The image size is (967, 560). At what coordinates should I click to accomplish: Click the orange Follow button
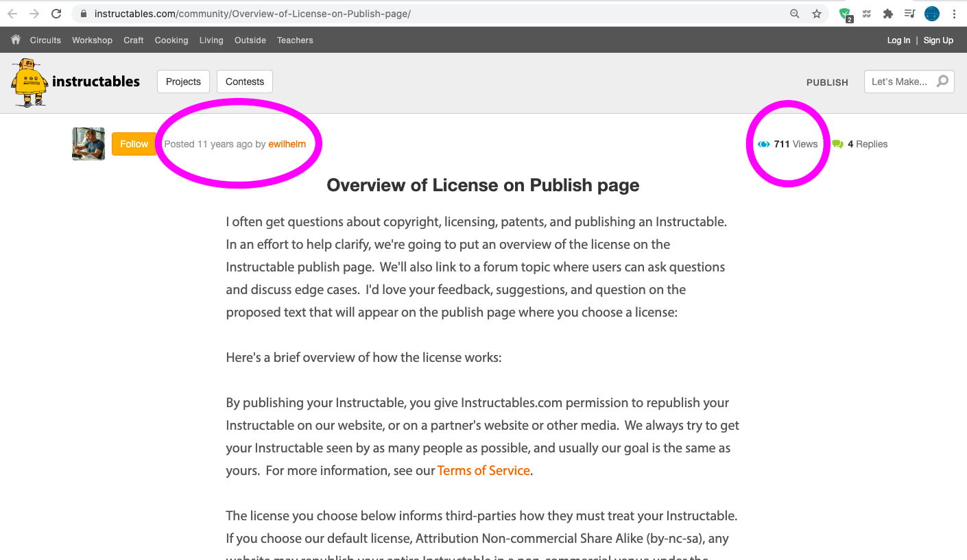point(134,144)
